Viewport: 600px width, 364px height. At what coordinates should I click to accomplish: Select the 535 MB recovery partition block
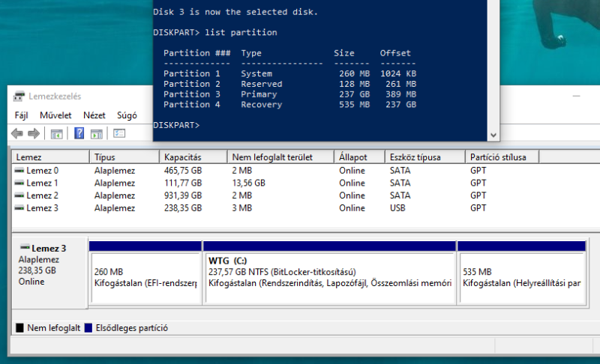coord(521,273)
